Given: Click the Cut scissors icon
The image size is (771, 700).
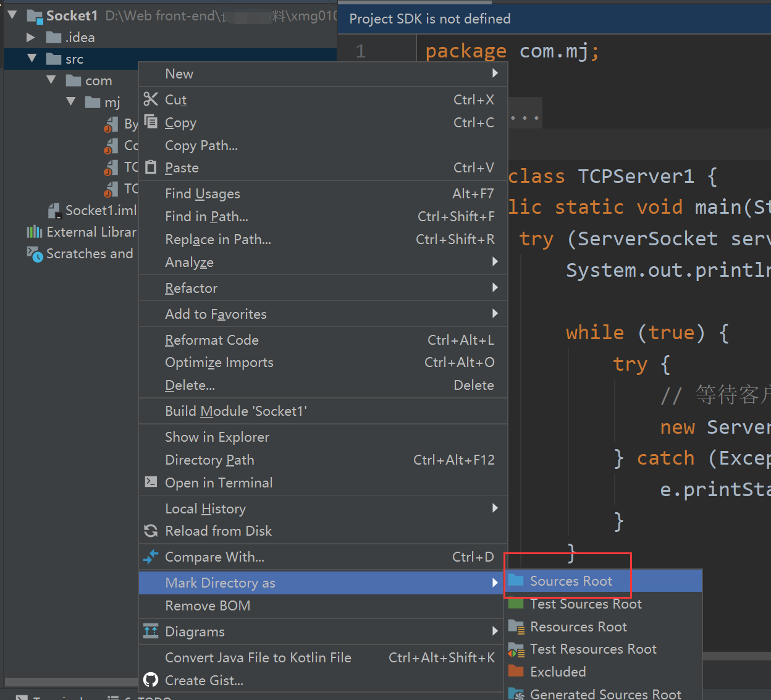Looking at the screenshot, I should coord(151,99).
